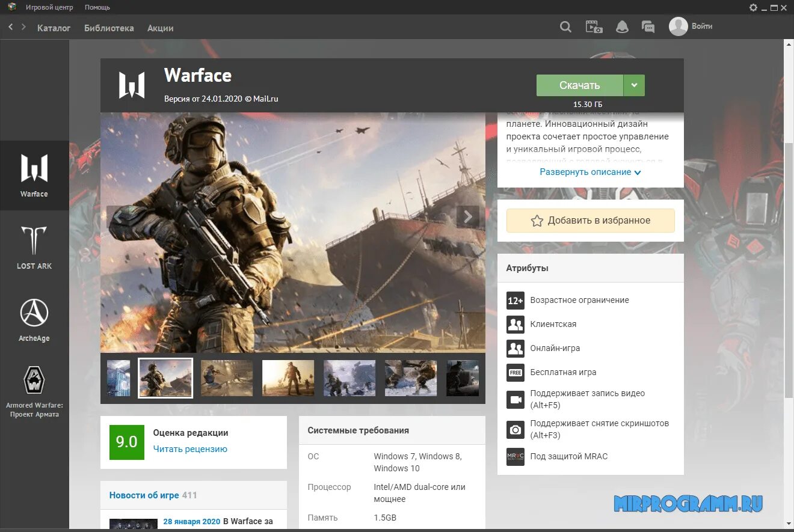Viewport: 794px width, 532px height.
Task: Open the Читать рецензию link
Action: [190, 449]
